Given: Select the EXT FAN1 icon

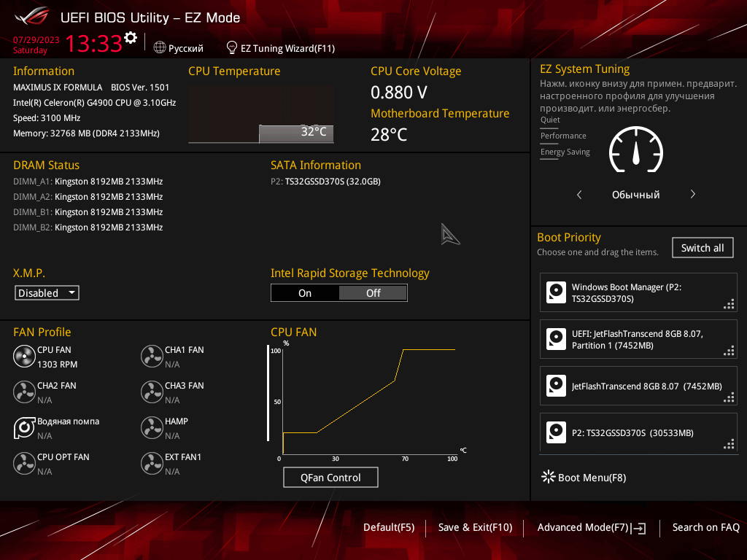Looking at the screenshot, I should [x=152, y=463].
